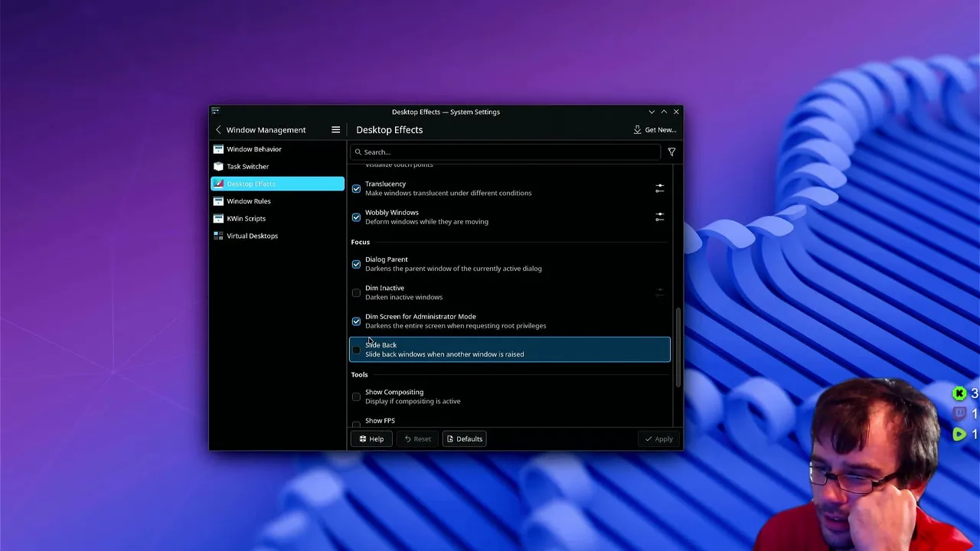Screen dimensions: 980x551
Task: Uncheck the Dialog Parent effect
Action: pyautogui.click(x=356, y=264)
